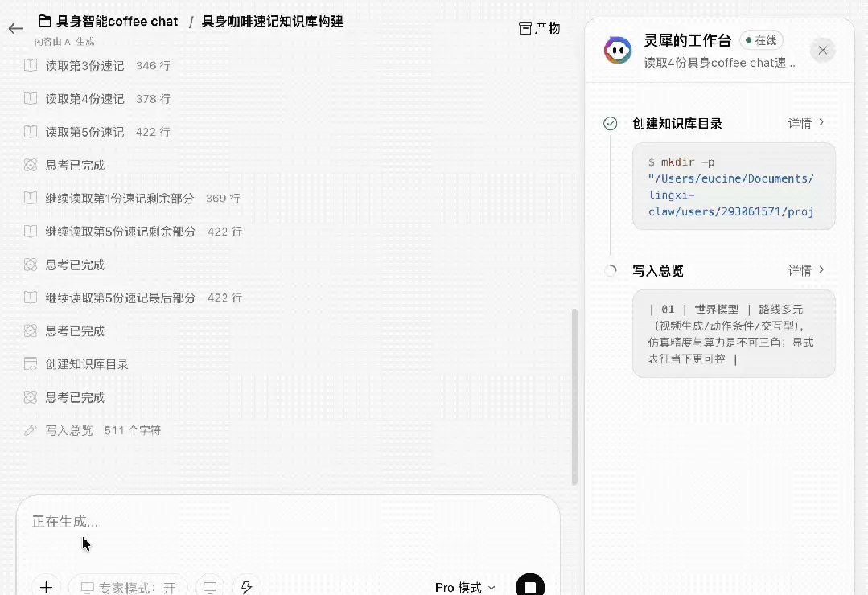
Task: Click the 346 行 line count
Action: [153, 66]
